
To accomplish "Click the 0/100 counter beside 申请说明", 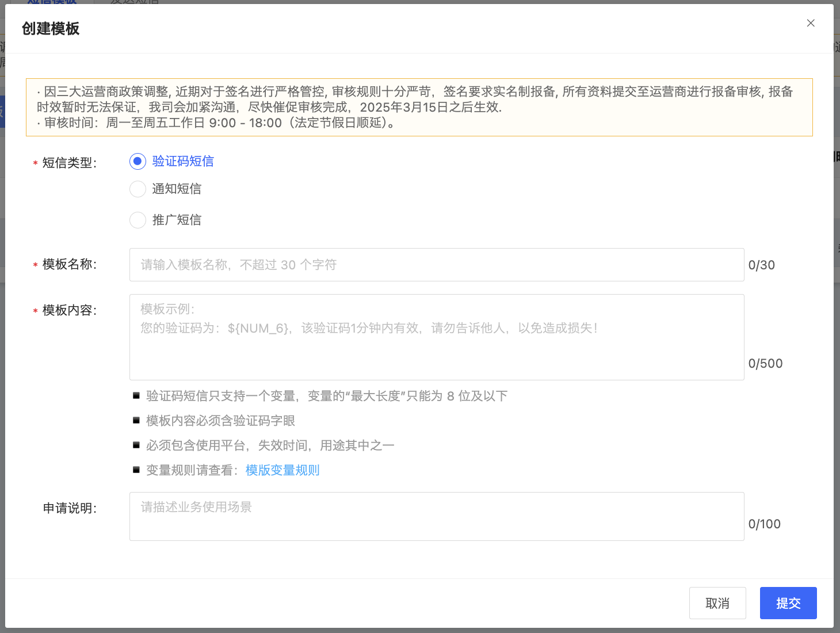I will (x=765, y=524).
